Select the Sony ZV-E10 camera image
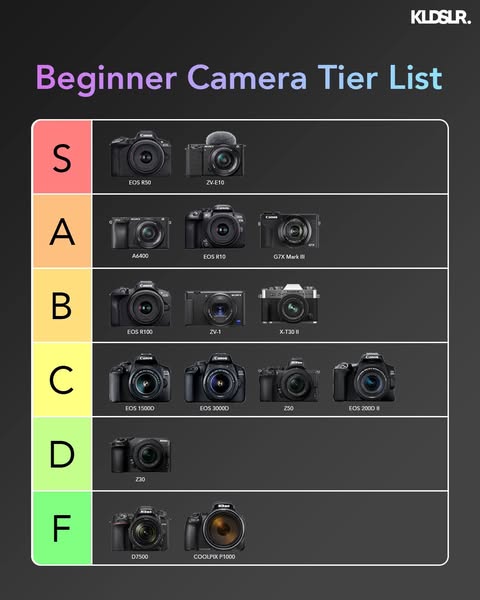The image size is (480, 600). pyautogui.click(x=215, y=154)
